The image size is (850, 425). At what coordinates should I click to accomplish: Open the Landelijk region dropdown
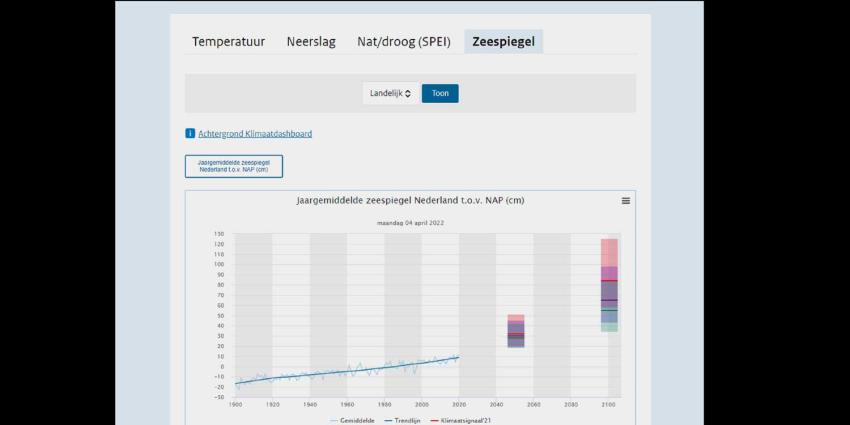tap(390, 93)
